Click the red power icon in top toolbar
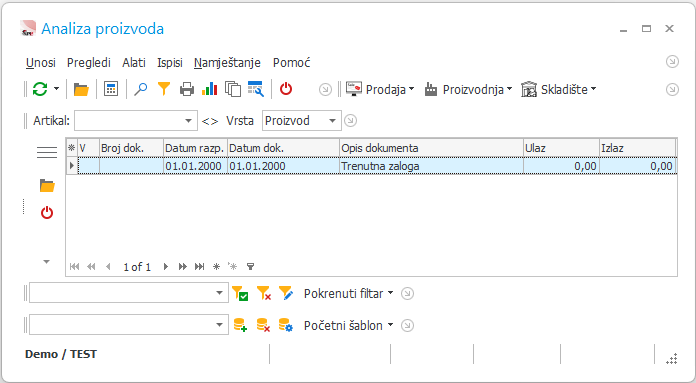The width and height of the screenshot is (696, 383). (x=286, y=89)
